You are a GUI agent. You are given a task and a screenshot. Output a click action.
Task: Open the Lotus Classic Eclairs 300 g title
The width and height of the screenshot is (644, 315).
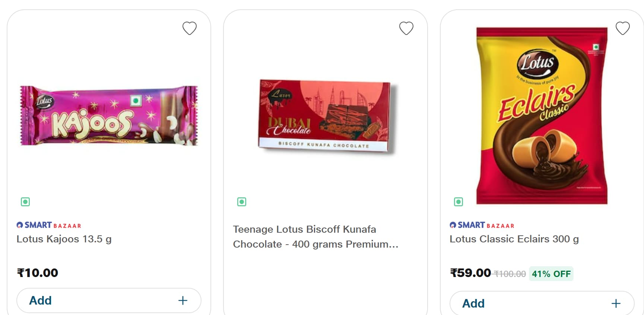(x=514, y=239)
